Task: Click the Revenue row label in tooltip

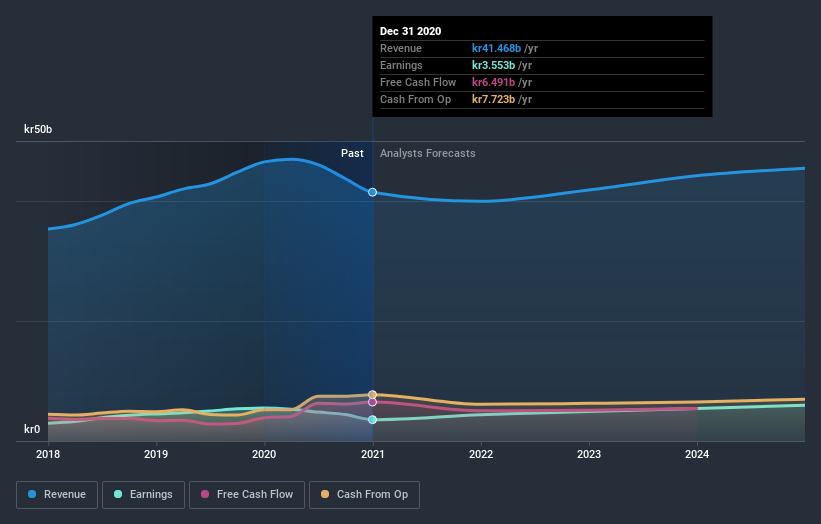Action: coord(401,48)
